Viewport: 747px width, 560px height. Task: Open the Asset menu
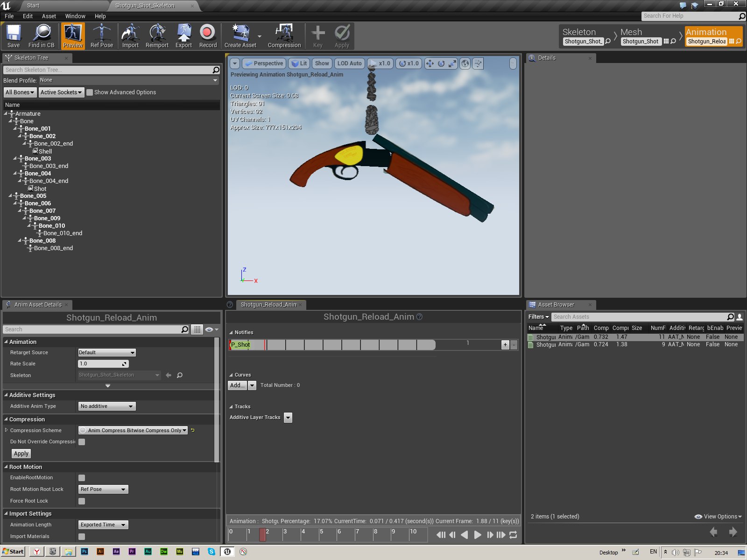click(49, 16)
